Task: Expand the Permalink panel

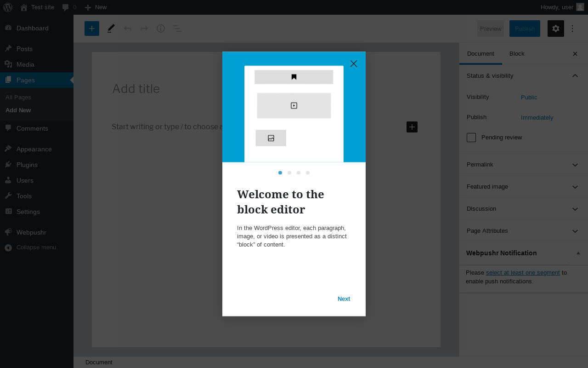Action: (x=524, y=165)
